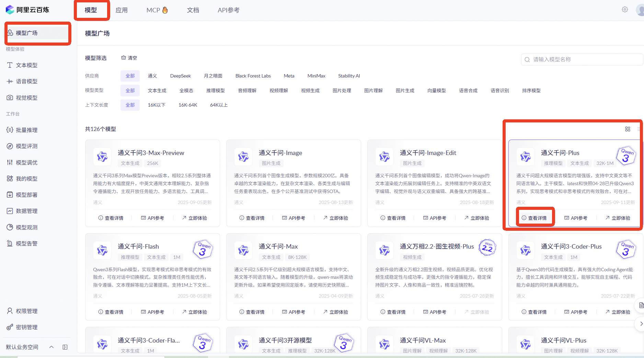Choose the 64K以上 context length filter
The width and height of the screenshot is (644, 358).
pos(219,105)
